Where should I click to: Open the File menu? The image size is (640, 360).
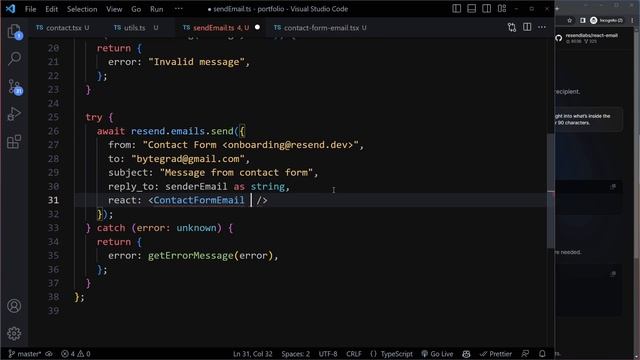[31, 9]
